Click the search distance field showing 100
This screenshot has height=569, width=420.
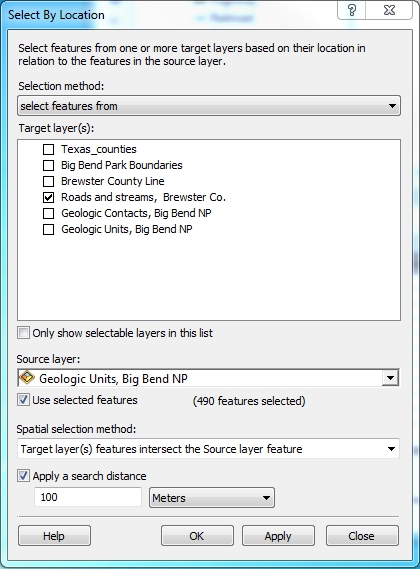87,497
